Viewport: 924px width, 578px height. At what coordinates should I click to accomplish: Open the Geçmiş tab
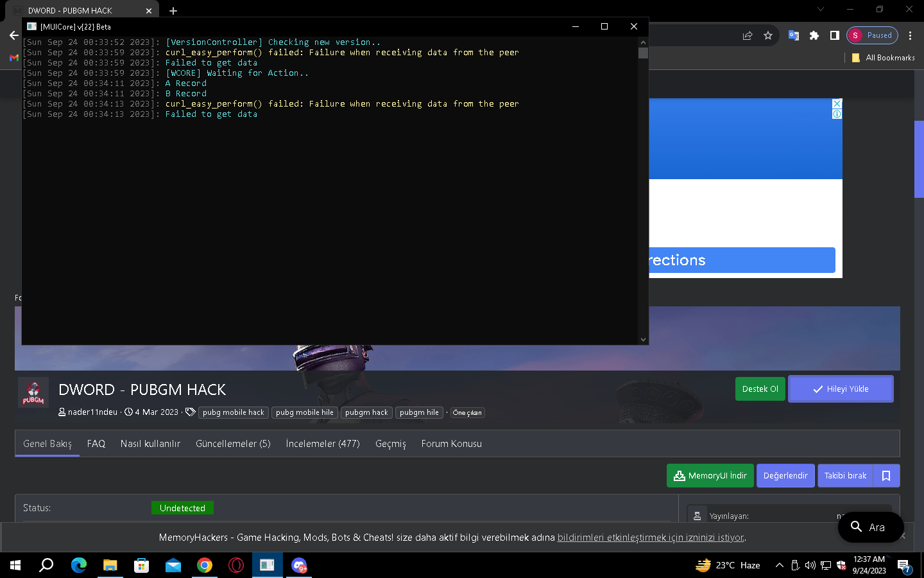point(391,444)
